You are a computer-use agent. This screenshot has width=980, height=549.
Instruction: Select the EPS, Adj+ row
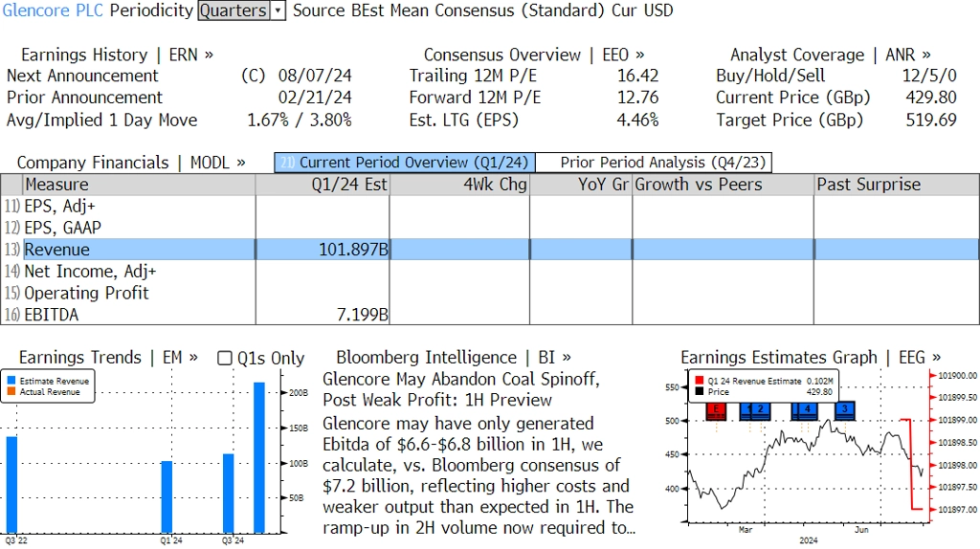coord(489,206)
